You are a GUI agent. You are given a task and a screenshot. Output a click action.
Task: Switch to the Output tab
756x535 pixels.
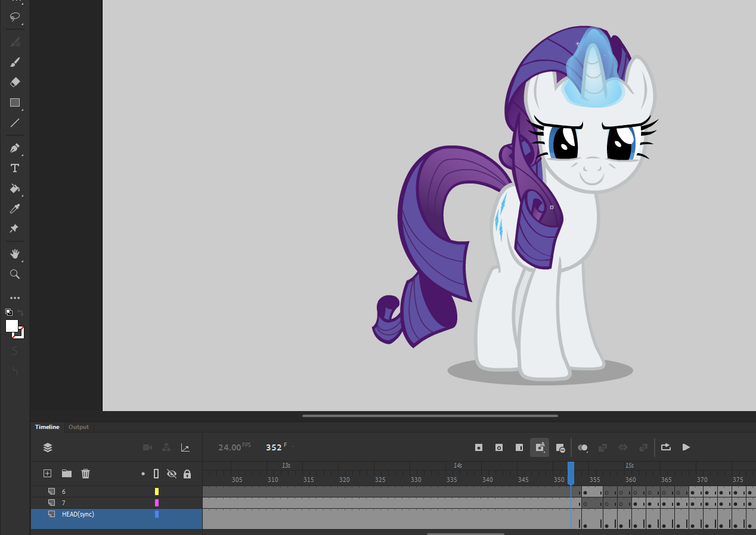79,427
